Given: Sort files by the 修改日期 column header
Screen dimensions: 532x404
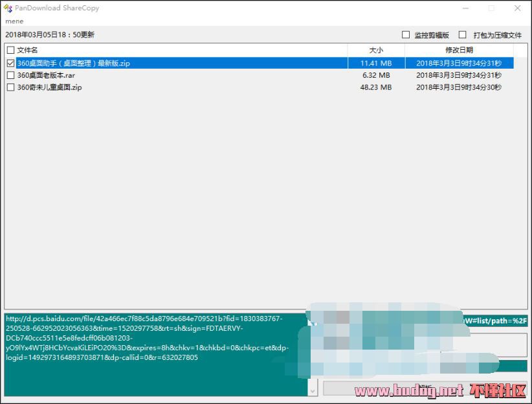Looking at the screenshot, I should (x=459, y=50).
